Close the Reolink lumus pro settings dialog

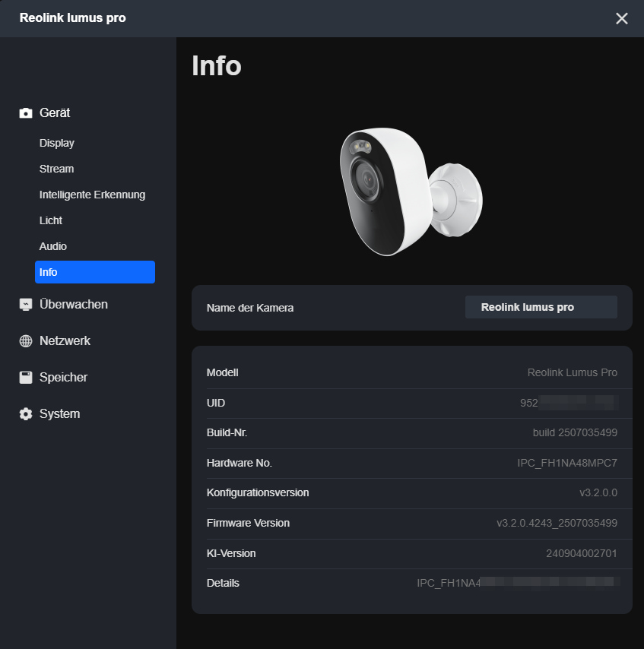(x=622, y=18)
